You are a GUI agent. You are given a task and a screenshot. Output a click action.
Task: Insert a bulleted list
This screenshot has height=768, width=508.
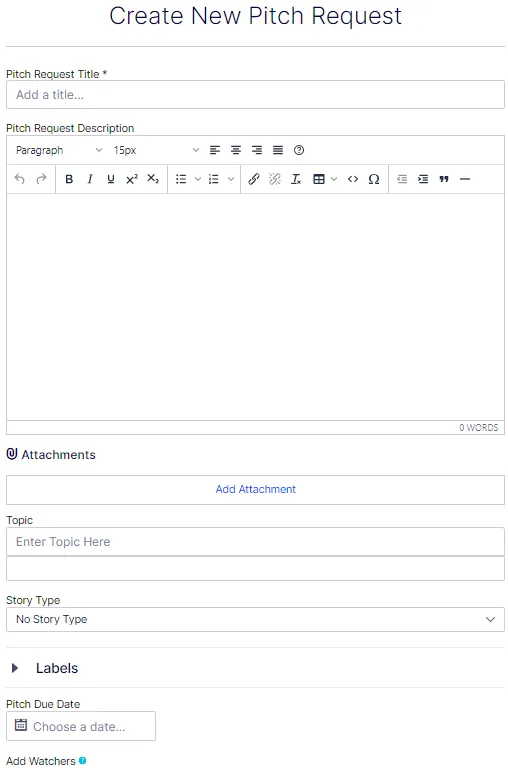click(181, 179)
